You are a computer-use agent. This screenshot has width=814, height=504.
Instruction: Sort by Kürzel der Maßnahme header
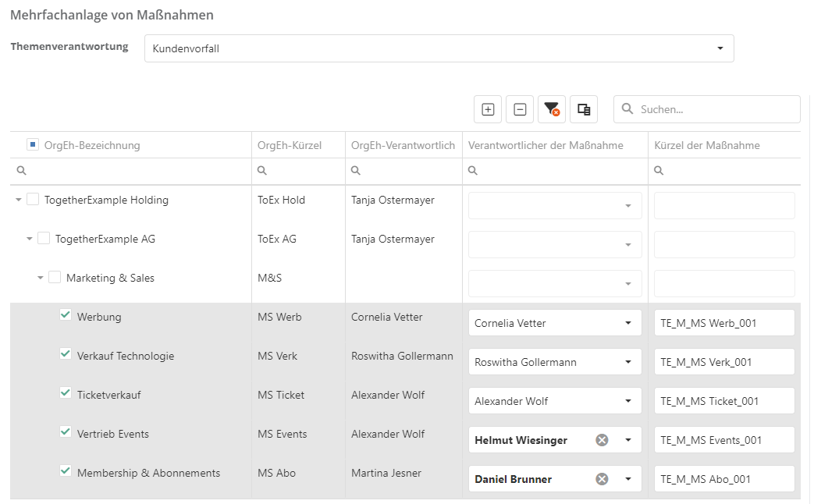tap(706, 145)
